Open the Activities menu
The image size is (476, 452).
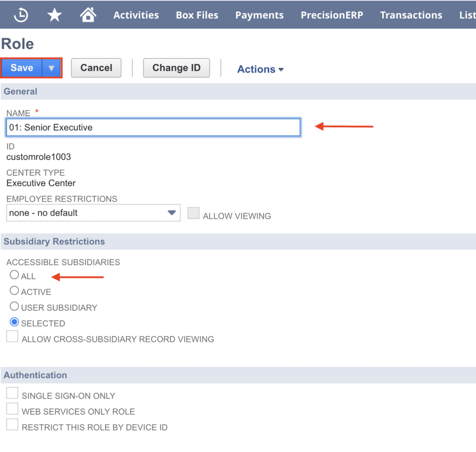[x=136, y=15]
